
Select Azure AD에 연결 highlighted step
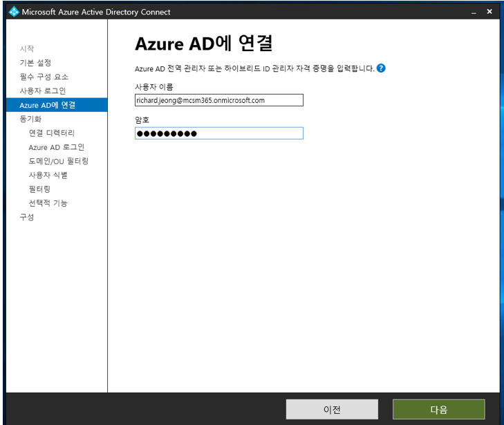(x=57, y=105)
